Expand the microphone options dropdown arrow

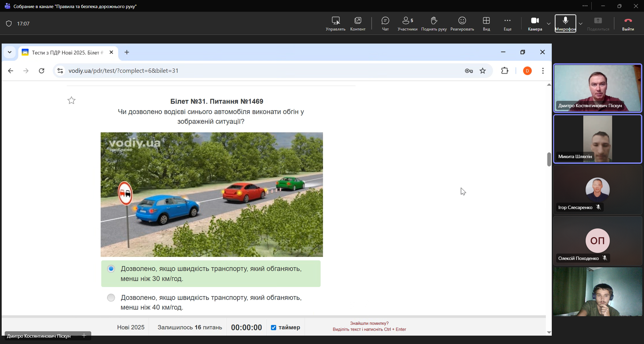581,24
